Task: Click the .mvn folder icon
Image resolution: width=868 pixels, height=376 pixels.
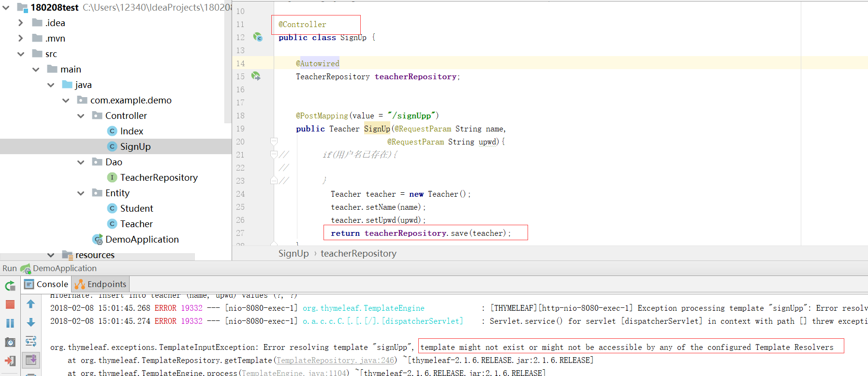Action: (x=37, y=38)
